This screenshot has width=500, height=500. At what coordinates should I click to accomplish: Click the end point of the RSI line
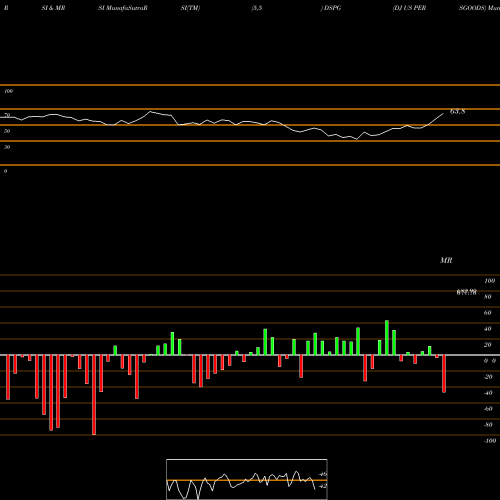coord(443,114)
